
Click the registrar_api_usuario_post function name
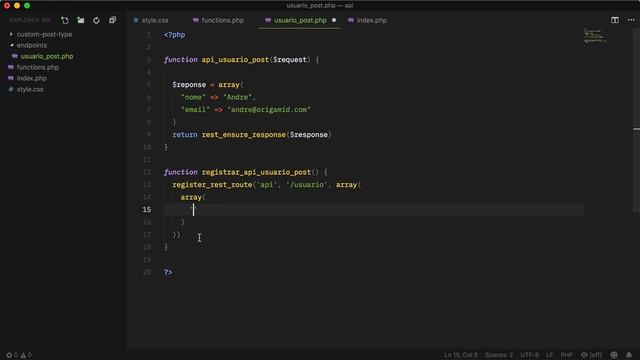[x=256, y=172]
